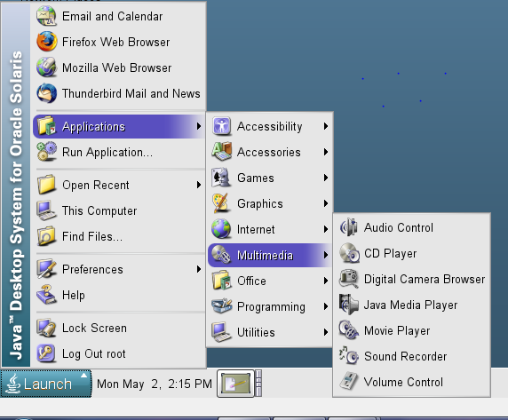Click the CD Player label

coord(391,254)
